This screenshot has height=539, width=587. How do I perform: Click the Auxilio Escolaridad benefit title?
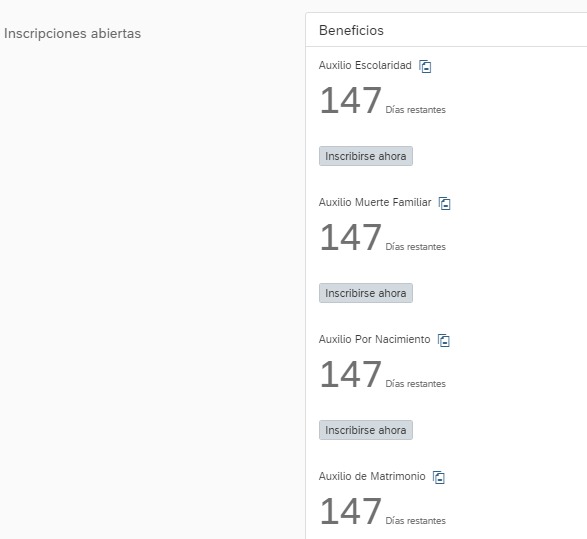pyautogui.click(x=365, y=66)
